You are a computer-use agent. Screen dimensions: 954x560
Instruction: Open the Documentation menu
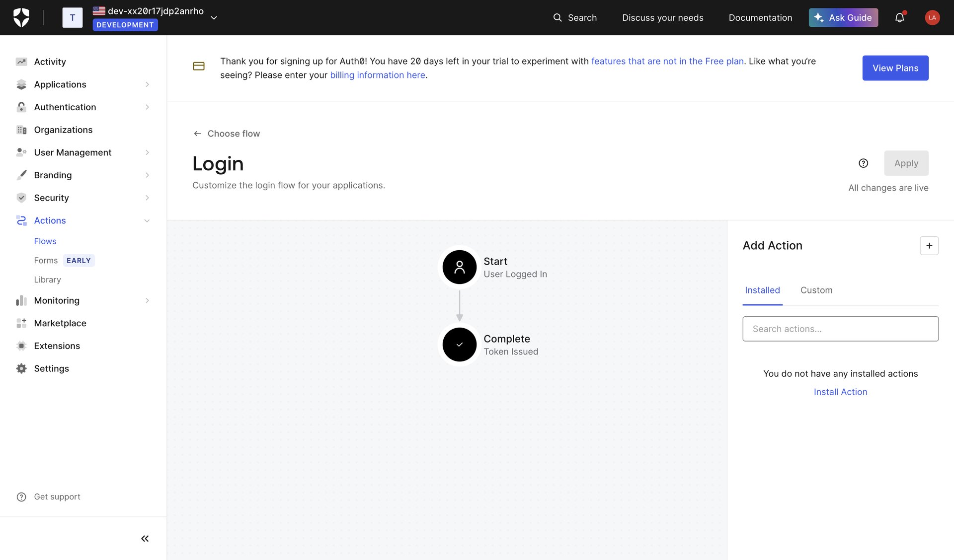coord(760,17)
